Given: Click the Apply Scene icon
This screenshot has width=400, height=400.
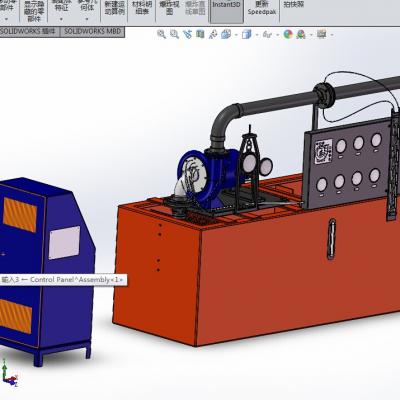Looking at the screenshot, I should point(301,34).
